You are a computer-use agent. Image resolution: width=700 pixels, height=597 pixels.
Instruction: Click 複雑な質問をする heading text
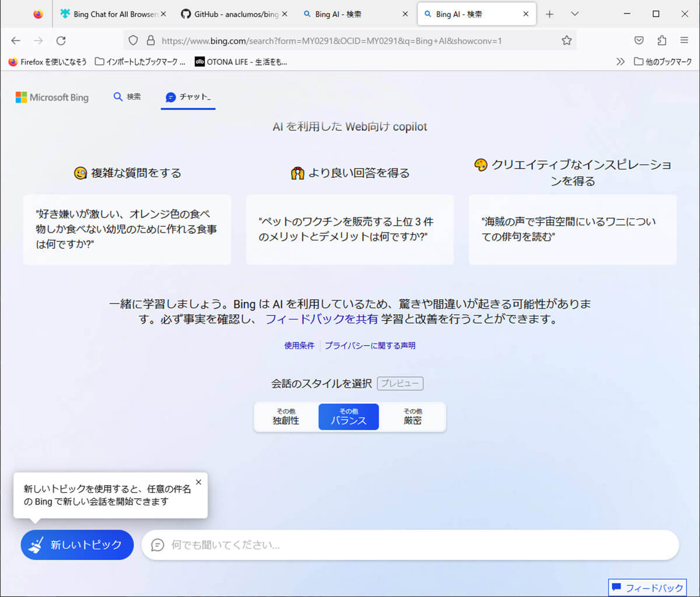pyautogui.click(x=136, y=173)
